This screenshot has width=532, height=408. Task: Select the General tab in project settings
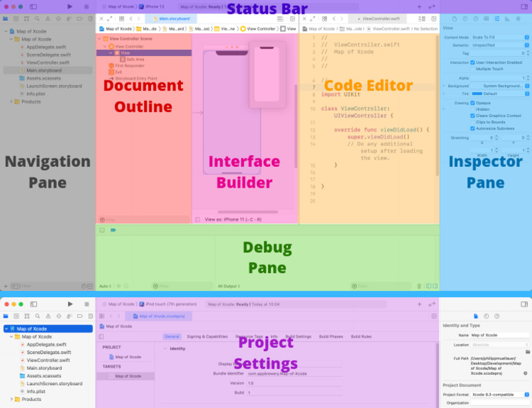click(x=172, y=337)
